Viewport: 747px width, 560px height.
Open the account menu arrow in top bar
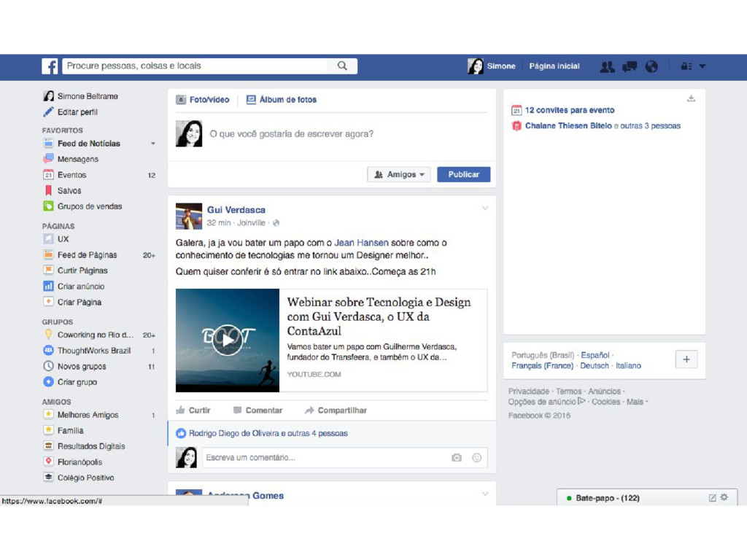pyautogui.click(x=703, y=66)
